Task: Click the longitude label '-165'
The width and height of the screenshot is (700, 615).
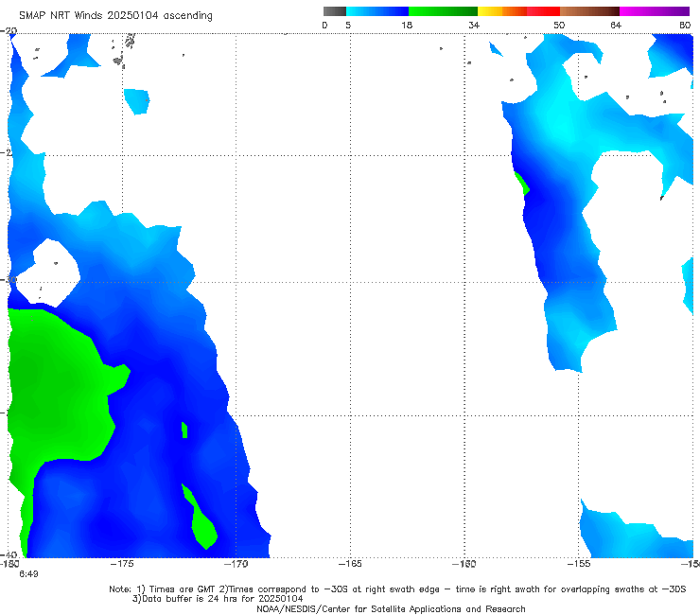Action: point(350,564)
